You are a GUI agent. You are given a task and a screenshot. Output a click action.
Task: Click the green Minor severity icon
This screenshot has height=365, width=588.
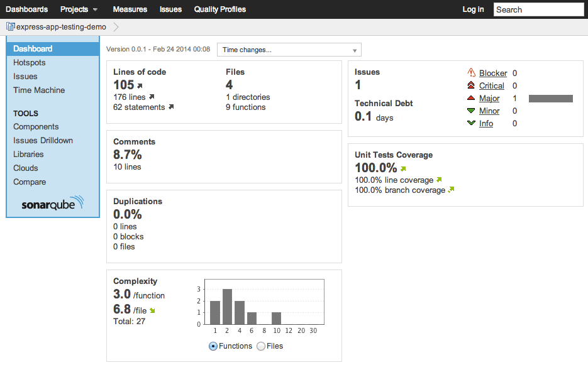[x=471, y=111]
